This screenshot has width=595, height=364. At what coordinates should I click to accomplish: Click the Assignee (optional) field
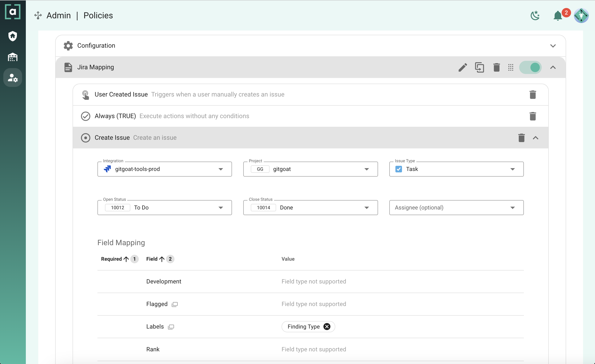tap(456, 208)
